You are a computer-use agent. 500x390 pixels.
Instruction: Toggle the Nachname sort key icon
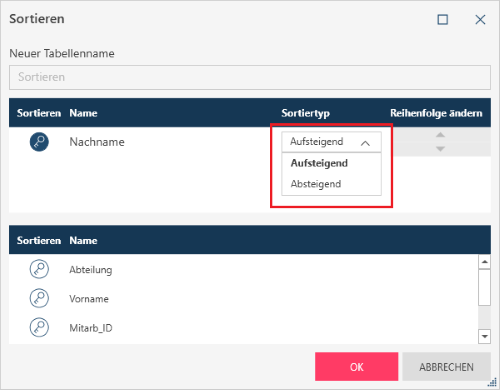coord(39,142)
